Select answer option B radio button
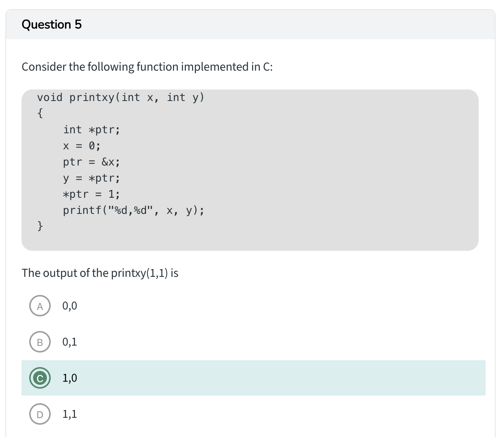The width and height of the screenshot is (504, 437). pyautogui.click(x=40, y=342)
